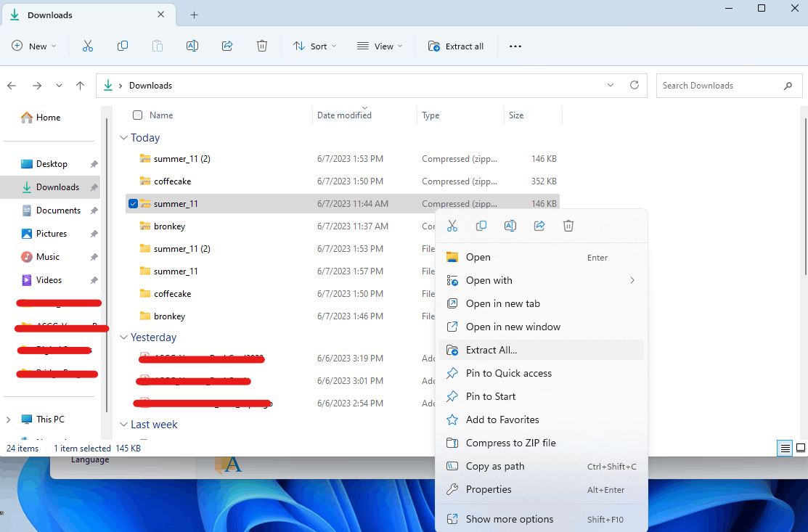
Task: Open Home in the navigation pane
Action: point(41,118)
